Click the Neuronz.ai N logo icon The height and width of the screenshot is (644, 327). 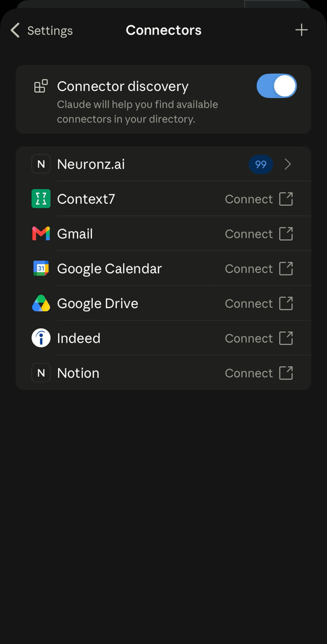pos(41,164)
